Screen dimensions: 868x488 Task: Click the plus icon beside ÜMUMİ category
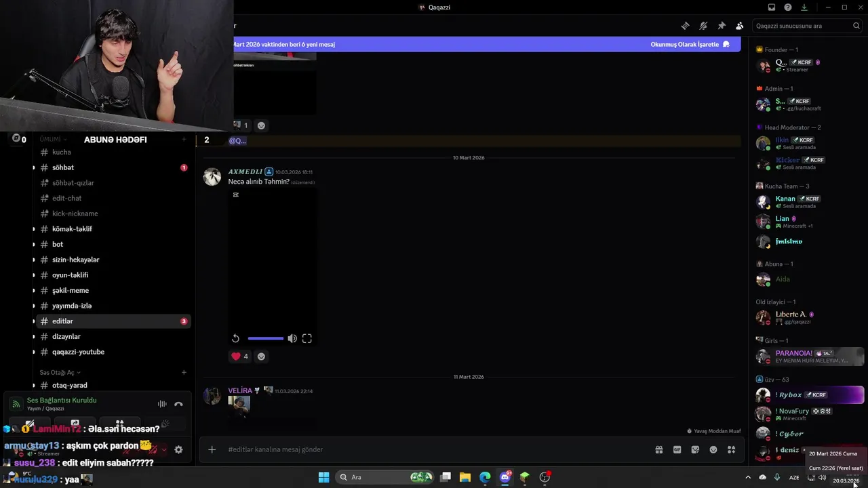click(x=184, y=139)
